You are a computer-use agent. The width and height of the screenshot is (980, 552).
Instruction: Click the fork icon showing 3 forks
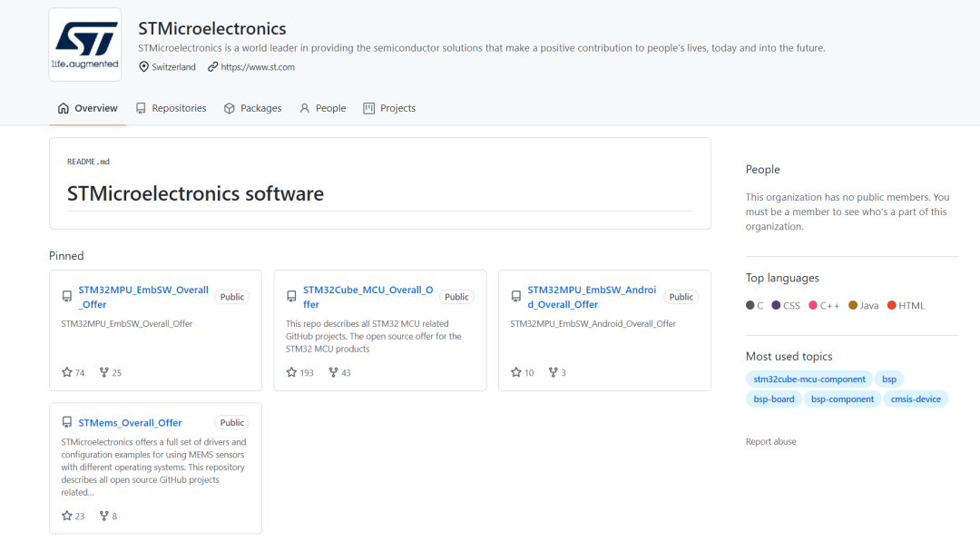pyautogui.click(x=554, y=372)
